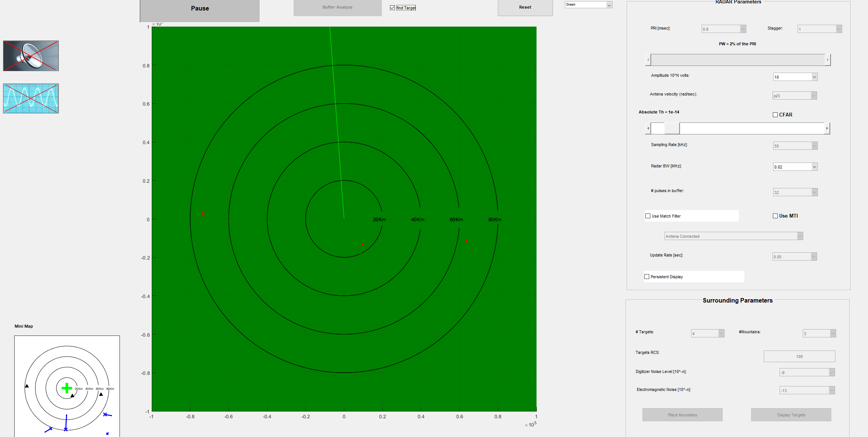The image size is (868, 437).
Task: Click the Targets RCS input field
Action: (799, 356)
